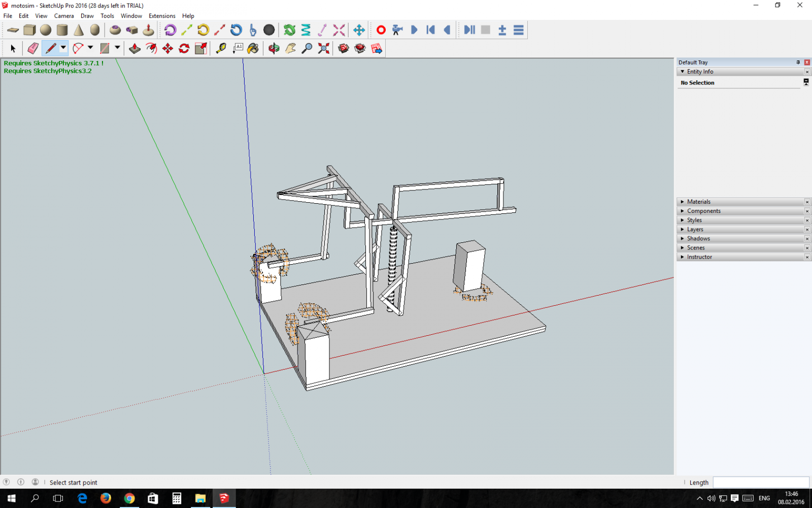Choose the Select arrow tool

pos(13,48)
